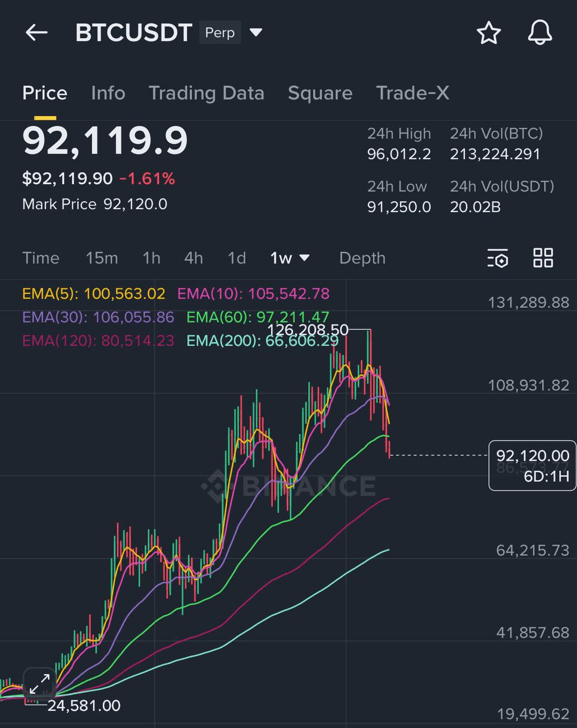Open chart layout grid icon
This screenshot has width=577, height=728.
[543, 258]
